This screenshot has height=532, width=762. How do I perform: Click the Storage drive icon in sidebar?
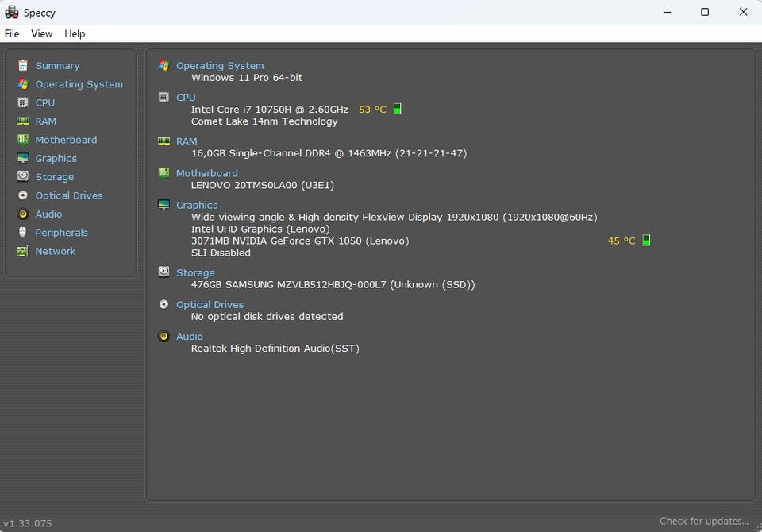point(23,176)
